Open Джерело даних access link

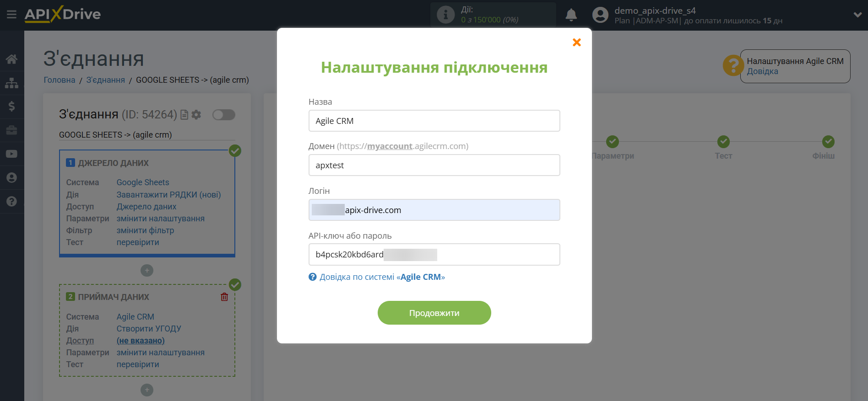point(146,207)
